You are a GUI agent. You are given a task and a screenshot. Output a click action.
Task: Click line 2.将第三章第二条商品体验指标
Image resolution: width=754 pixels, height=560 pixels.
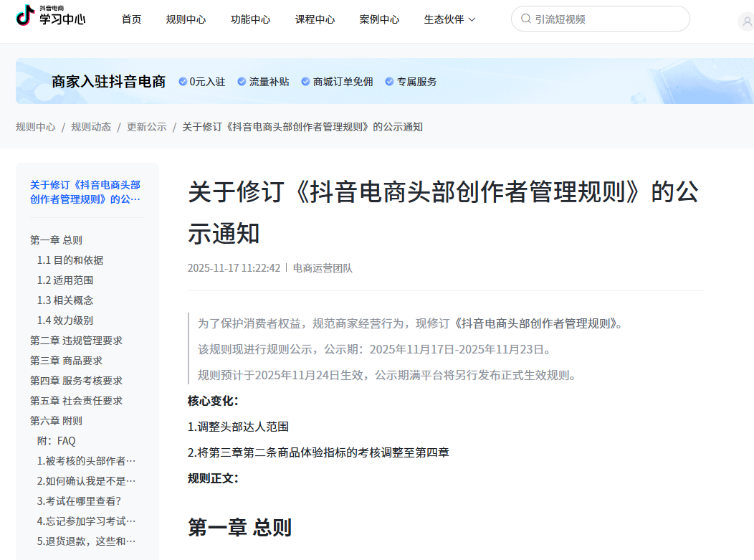click(x=318, y=452)
